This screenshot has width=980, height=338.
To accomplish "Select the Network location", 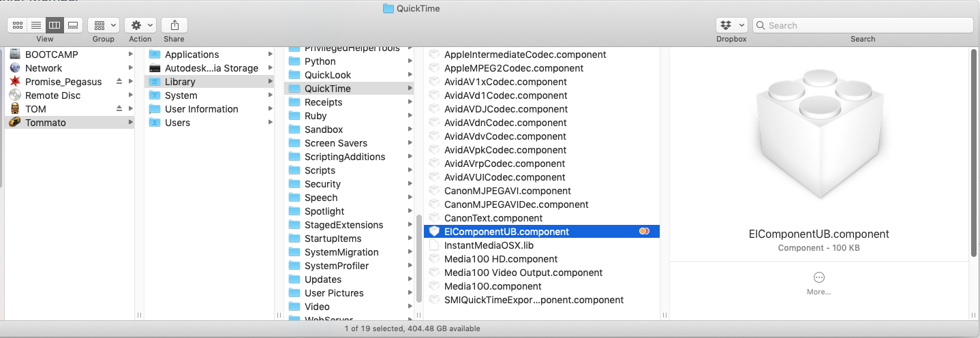I will coord(44,68).
